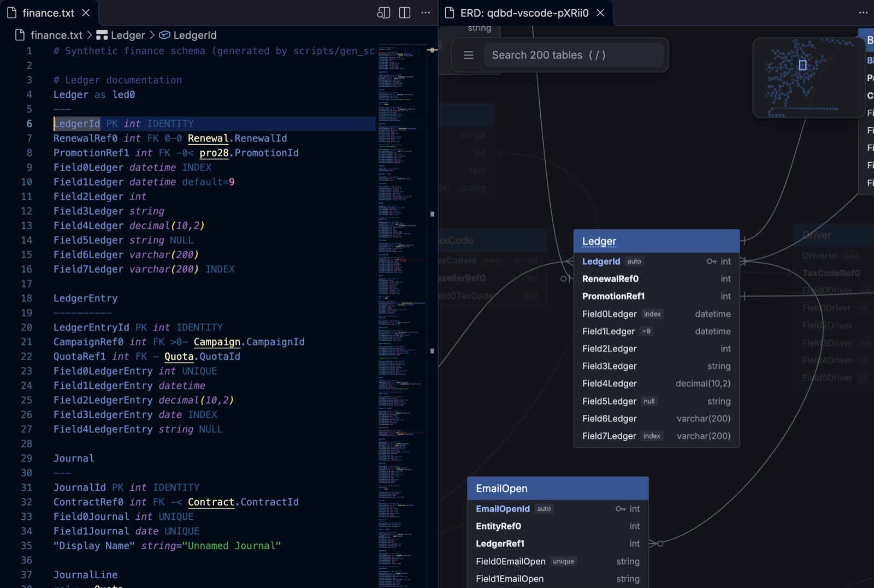Close the ERD: qdbd-vscode-pXRii0 tab
Viewport: 874px width, 588px height.
click(600, 13)
